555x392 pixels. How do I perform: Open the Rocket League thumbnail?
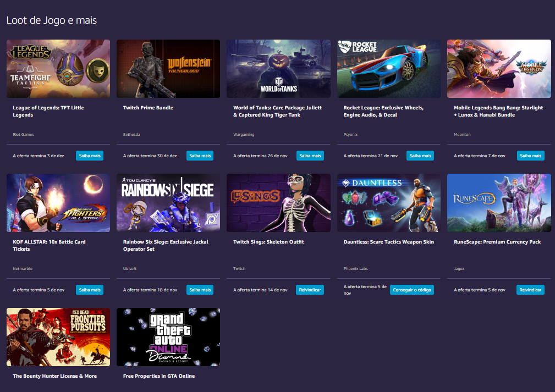pyautogui.click(x=389, y=69)
